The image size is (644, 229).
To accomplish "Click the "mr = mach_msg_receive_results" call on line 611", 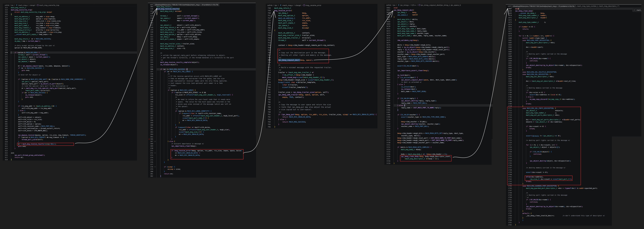I will [37, 144].
